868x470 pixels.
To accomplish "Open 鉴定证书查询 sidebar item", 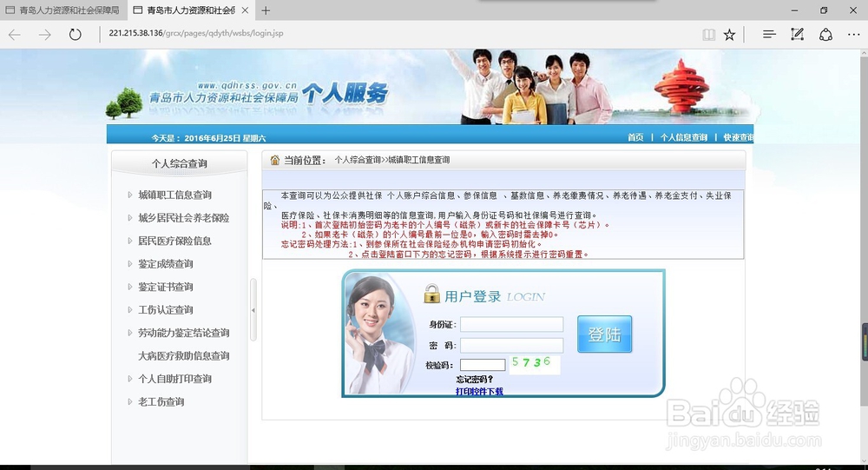I will pyautogui.click(x=166, y=287).
